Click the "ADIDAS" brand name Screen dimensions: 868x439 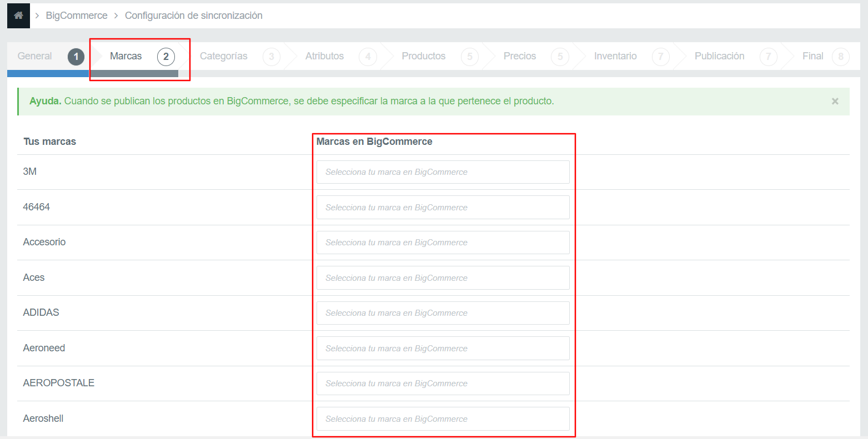click(x=41, y=312)
